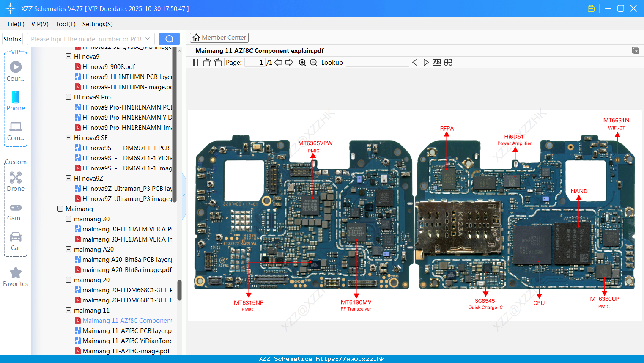Image resolution: width=644 pixels, height=363 pixels.
Task: Open Hi nova9 Pro-HN1RENAMN-image file
Action: pos(123,127)
